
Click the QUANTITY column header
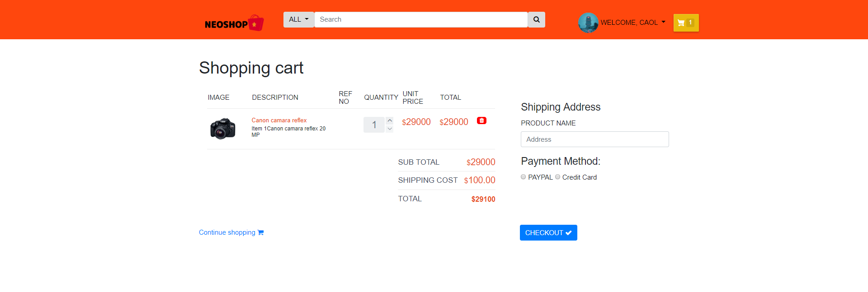[381, 97]
